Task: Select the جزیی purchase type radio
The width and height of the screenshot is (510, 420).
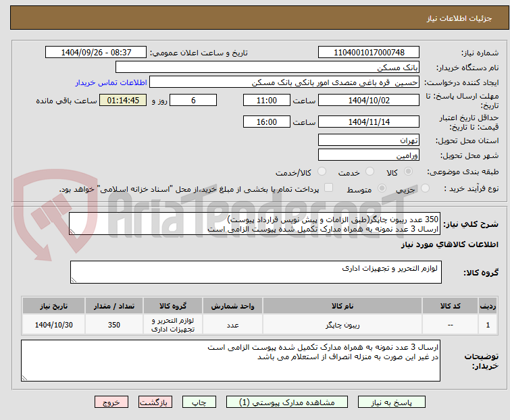Action: 425,188
